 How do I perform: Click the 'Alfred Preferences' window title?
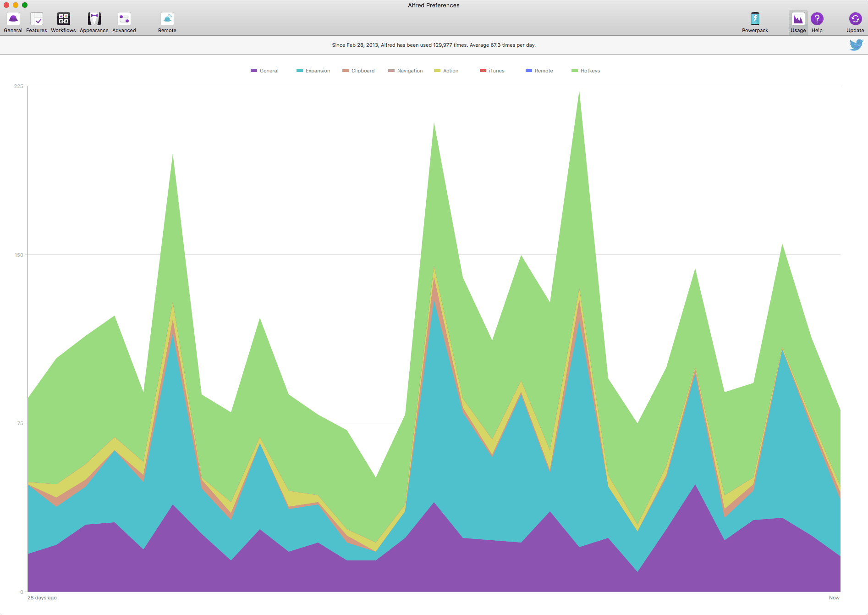tap(434, 5)
